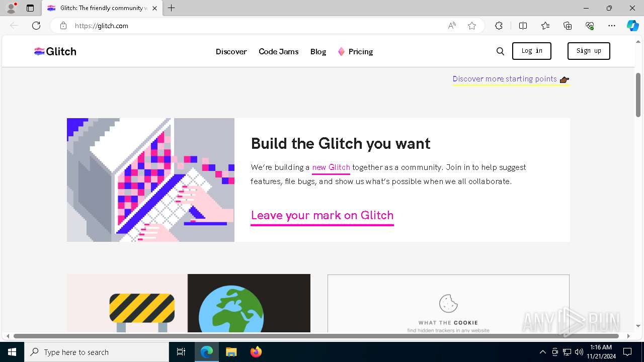Open the Code Jams page
The width and height of the screenshot is (644, 362).
point(279,51)
